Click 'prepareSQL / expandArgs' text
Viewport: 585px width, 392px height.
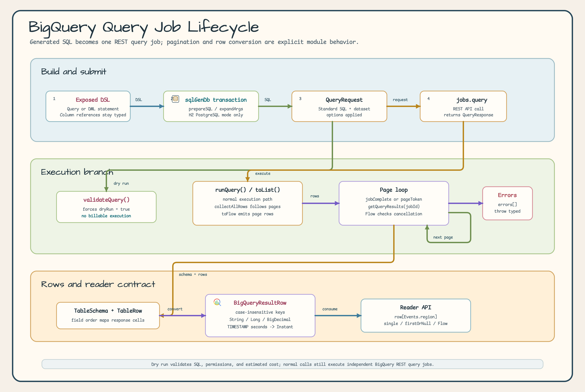(x=216, y=109)
